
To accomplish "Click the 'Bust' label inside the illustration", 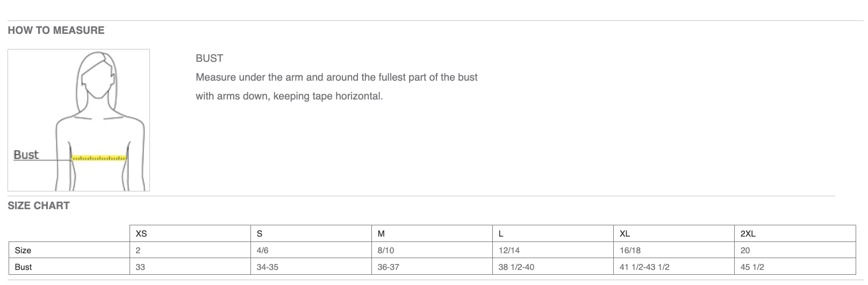I will (26, 155).
